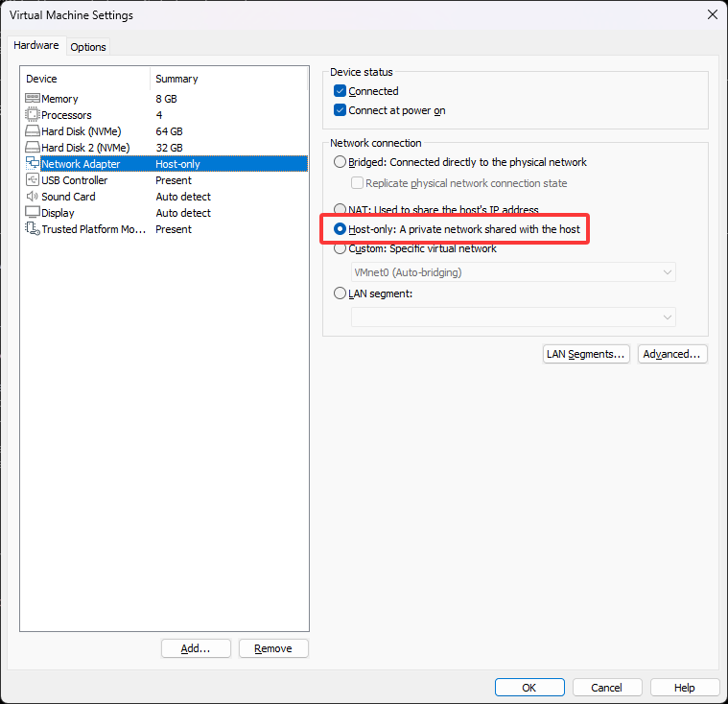The image size is (728, 704).
Task: Open the LAN segment dropdown list
Action: click(x=513, y=317)
